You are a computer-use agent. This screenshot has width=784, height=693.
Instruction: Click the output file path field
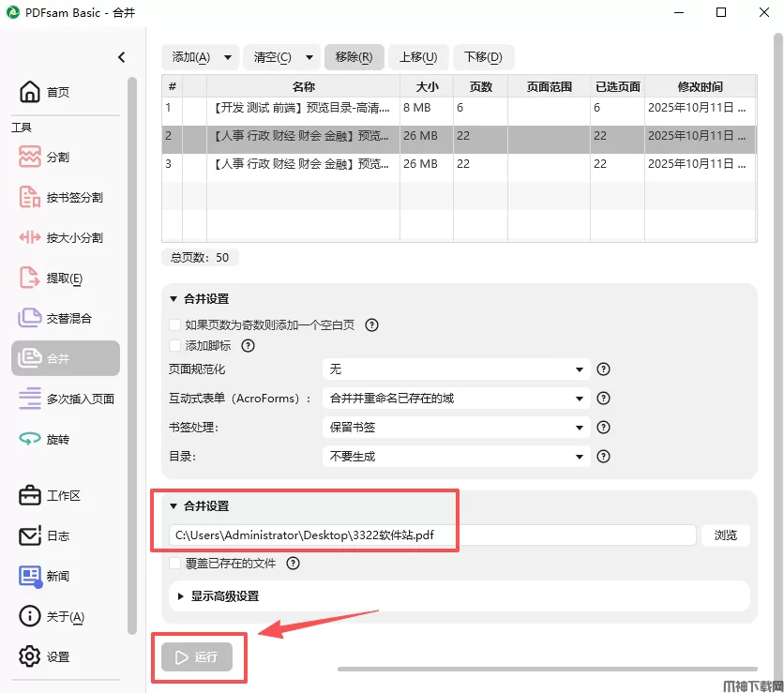point(431,535)
